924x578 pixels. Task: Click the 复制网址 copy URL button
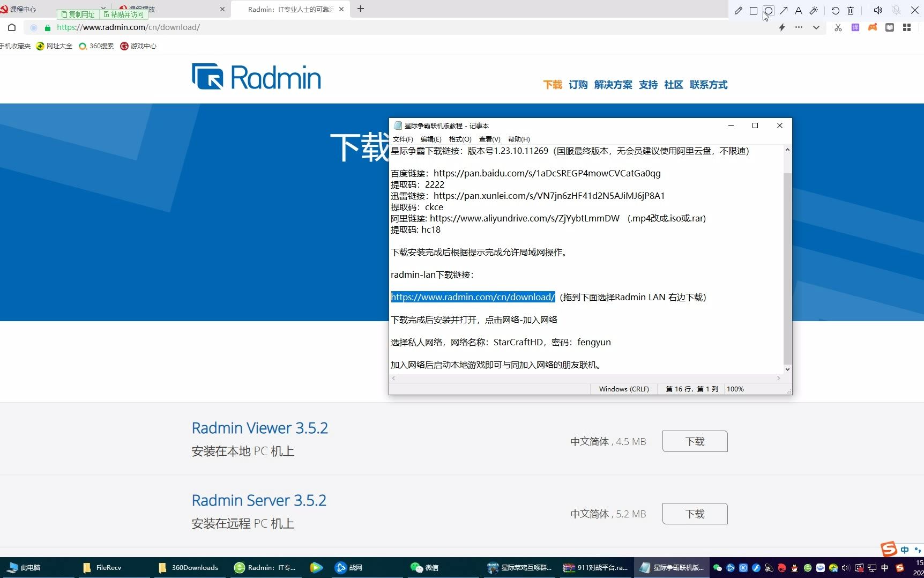click(x=78, y=14)
